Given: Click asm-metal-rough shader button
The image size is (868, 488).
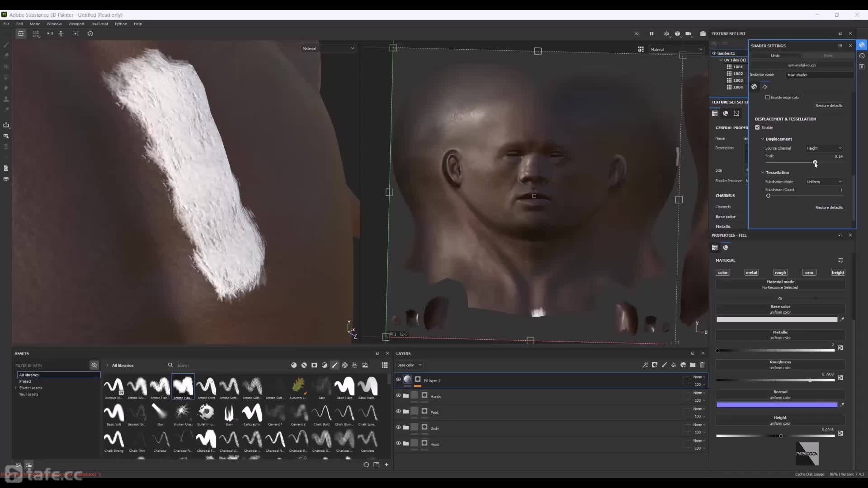Looking at the screenshot, I should 802,65.
